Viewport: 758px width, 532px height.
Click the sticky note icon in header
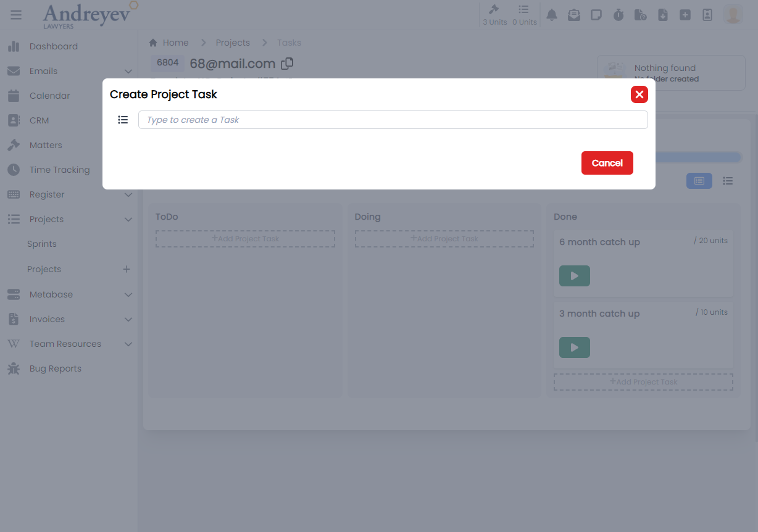click(x=596, y=15)
